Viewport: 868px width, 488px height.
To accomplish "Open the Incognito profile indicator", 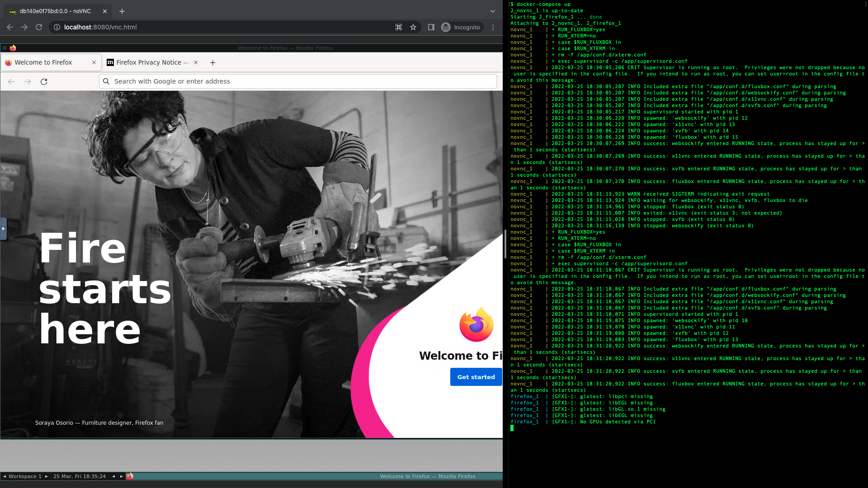I will (x=461, y=27).
